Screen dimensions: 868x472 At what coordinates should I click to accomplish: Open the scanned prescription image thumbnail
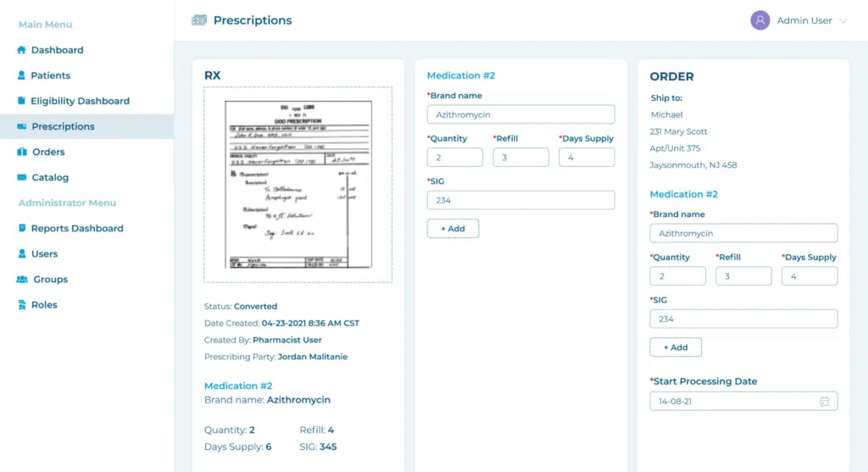click(x=298, y=184)
